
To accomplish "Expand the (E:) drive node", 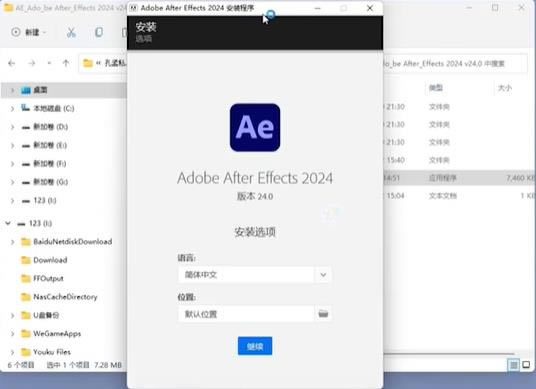I will (x=12, y=146).
